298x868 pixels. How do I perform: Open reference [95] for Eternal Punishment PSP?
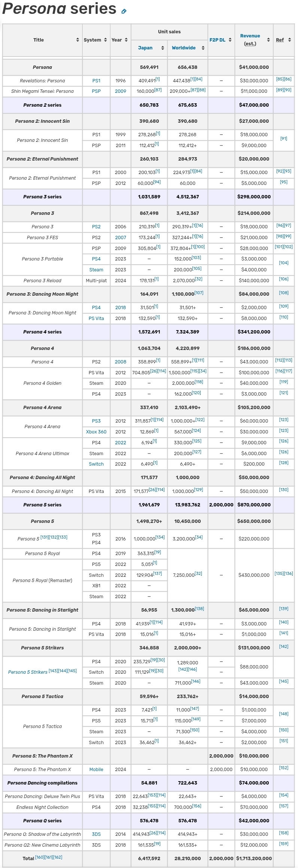point(284,182)
